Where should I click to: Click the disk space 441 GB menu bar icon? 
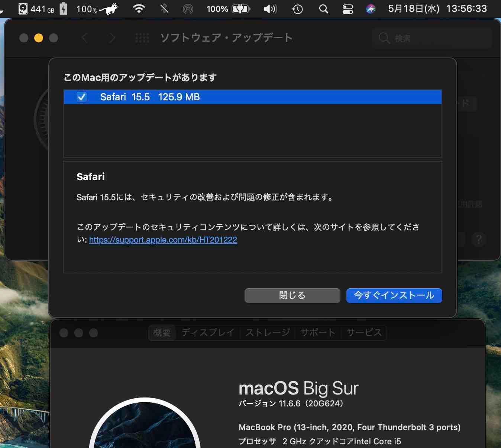click(36, 9)
